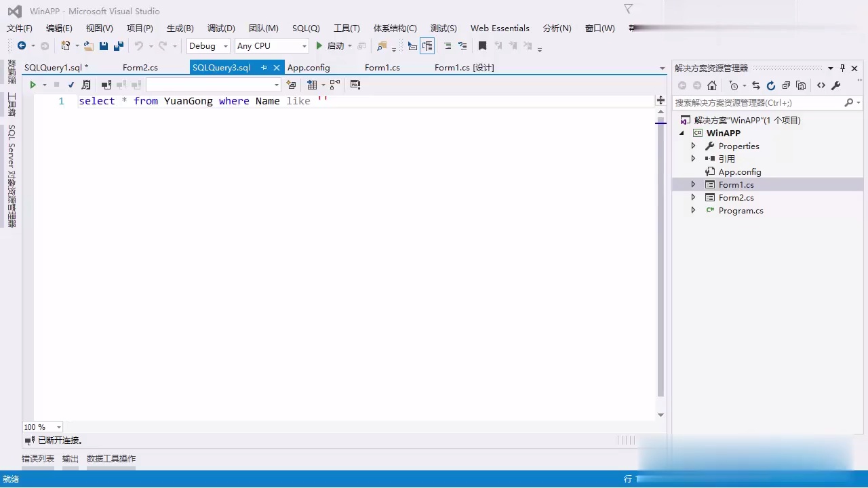
Task: Pin the SQLQuery3.sql tab
Action: coord(264,68)
